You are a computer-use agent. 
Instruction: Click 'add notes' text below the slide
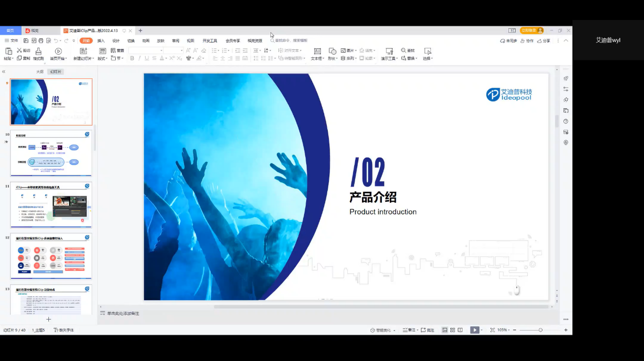tap(123, 313)
